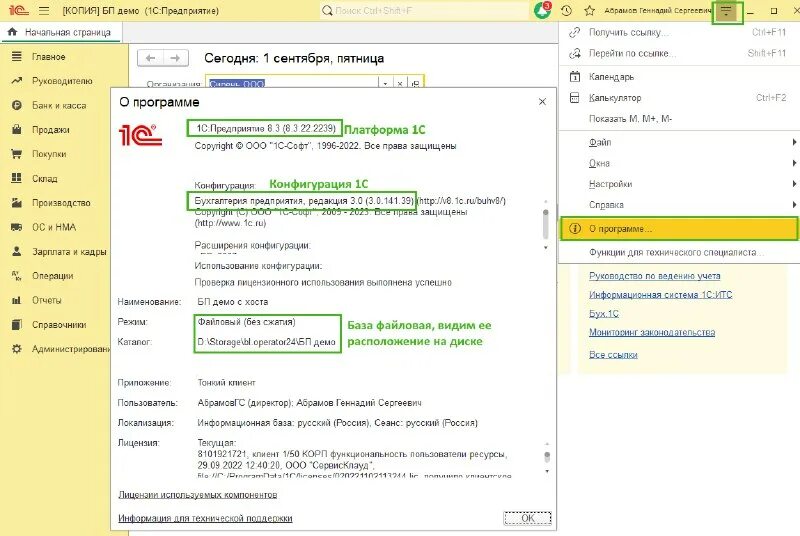Click the ОС и НМА truck icon

17,227
